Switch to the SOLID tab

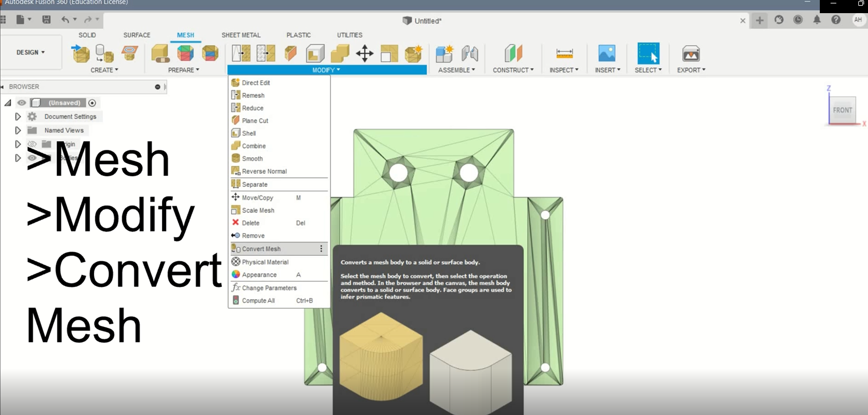(x=87, y=35)
